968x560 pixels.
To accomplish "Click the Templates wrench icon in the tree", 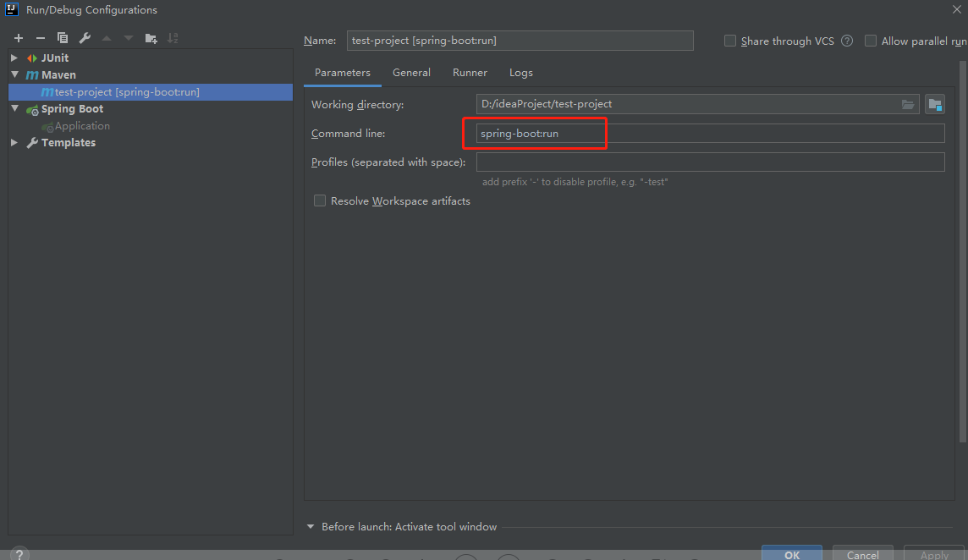I will click(x=32, y=143).
